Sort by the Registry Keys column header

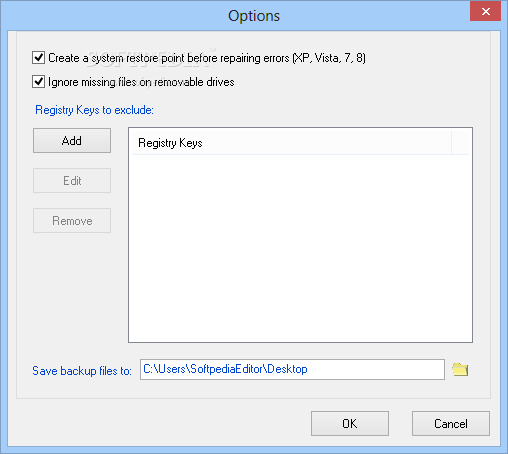(x=292, y=143)
